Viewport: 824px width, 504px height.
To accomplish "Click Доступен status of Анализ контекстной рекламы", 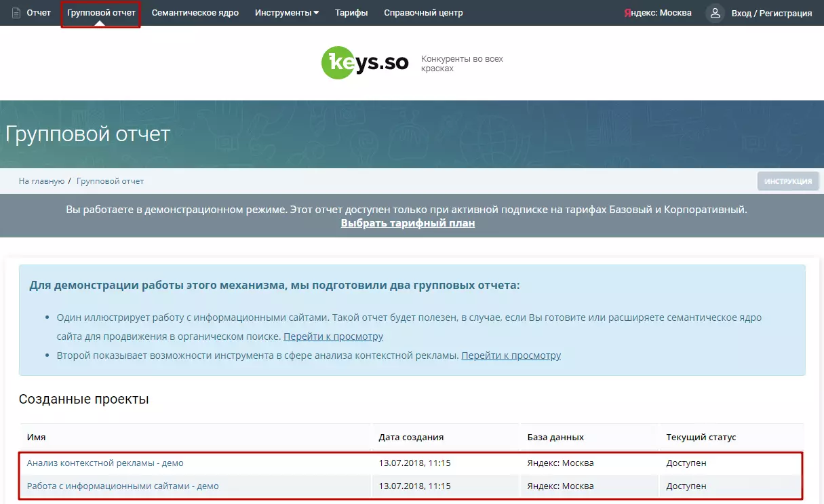I will click(x=686, y=463).
